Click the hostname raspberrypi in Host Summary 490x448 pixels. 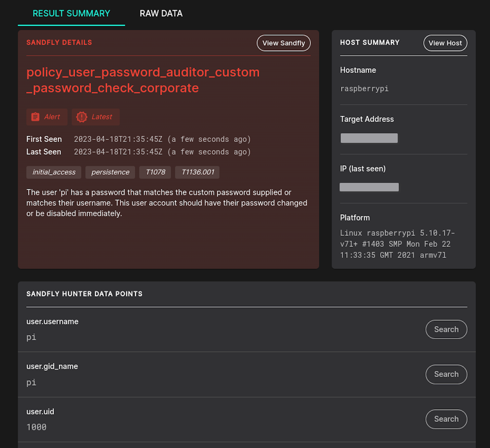click(x=364, y=89)
